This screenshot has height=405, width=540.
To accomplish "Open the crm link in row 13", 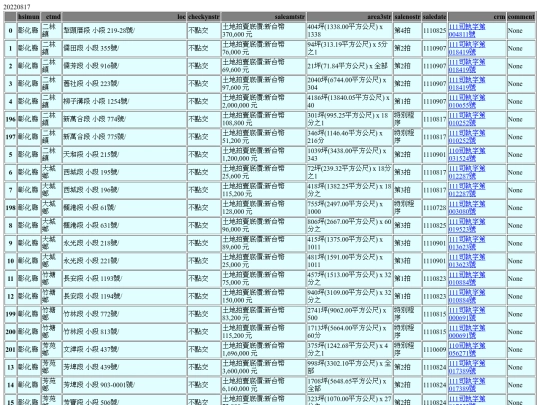I will click(x=467, y=367).
